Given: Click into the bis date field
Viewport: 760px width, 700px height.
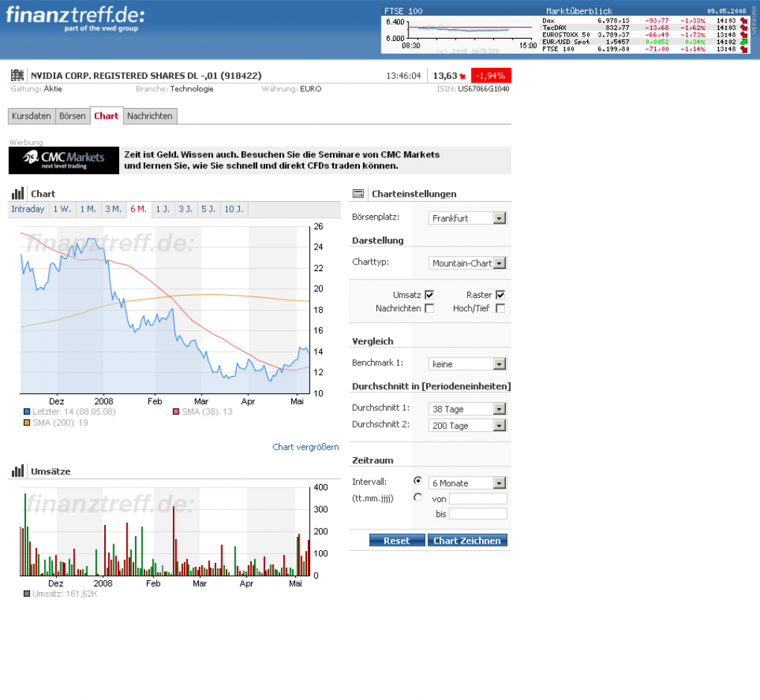Looking at the screenshot, I should click(478, 514).
